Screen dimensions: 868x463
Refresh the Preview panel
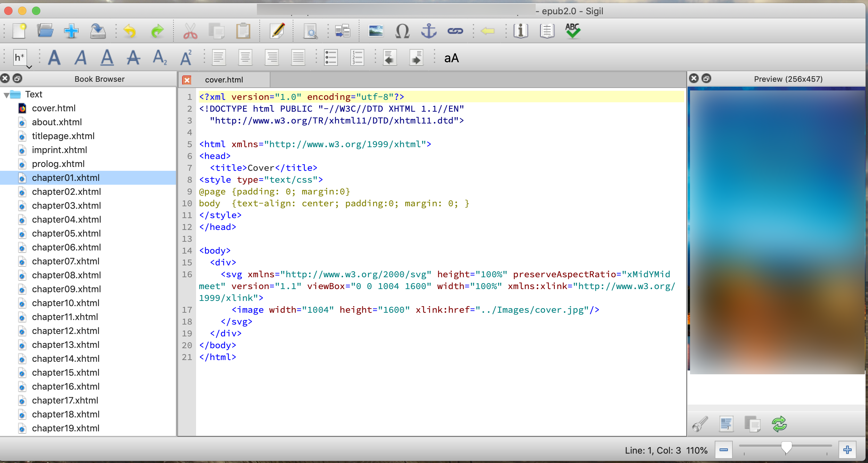pyautogui.click(x=779, y=424)
